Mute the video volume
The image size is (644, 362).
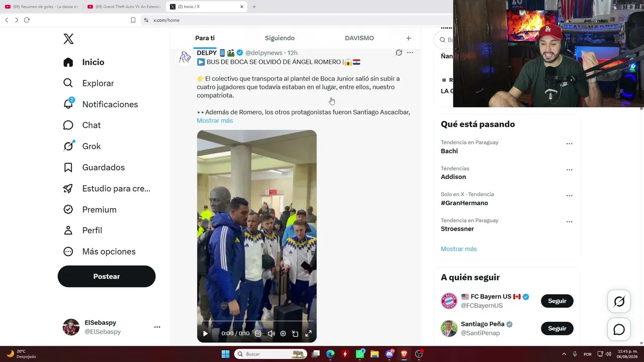[271, 333]
